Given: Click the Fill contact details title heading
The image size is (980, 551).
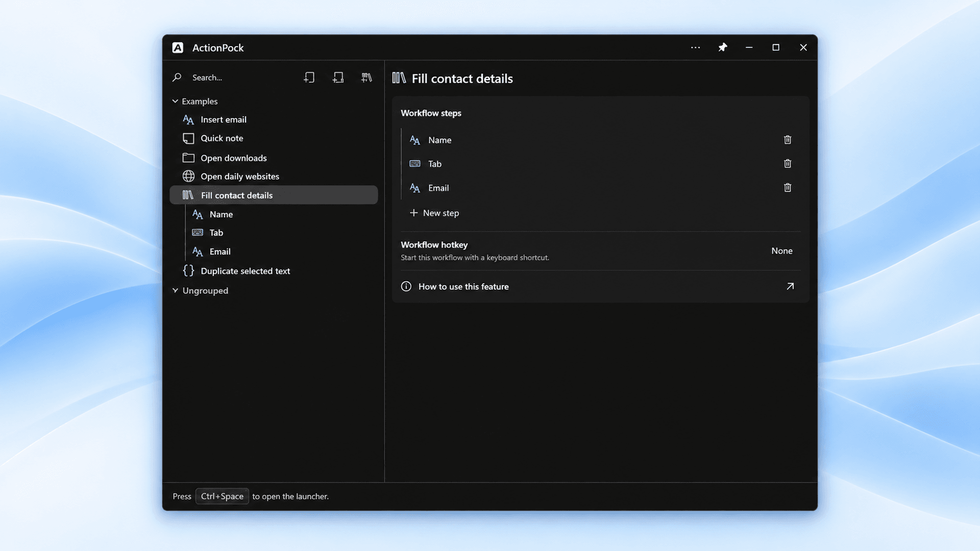Looking at the screenshot, I should [x=462, y=79].
